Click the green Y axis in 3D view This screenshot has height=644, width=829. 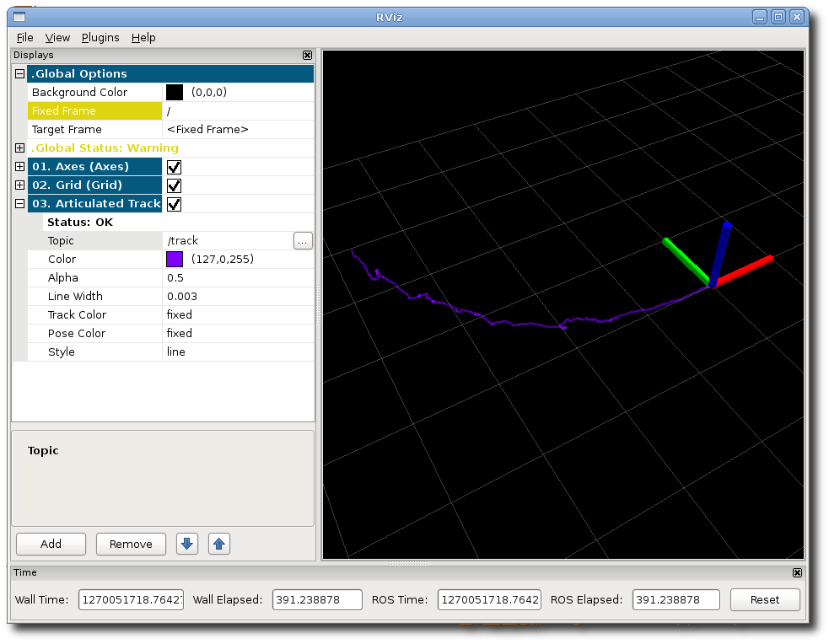684,260
